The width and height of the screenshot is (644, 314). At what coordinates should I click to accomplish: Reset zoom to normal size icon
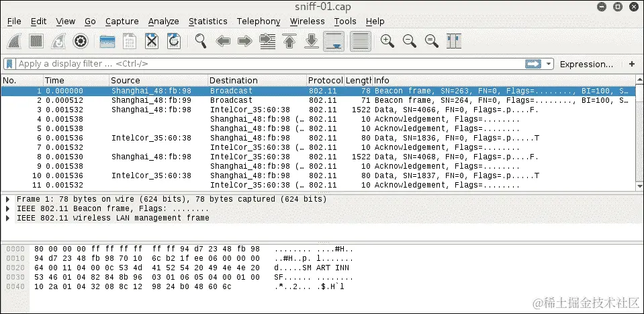pyautogui.click(x=432, y=42)
